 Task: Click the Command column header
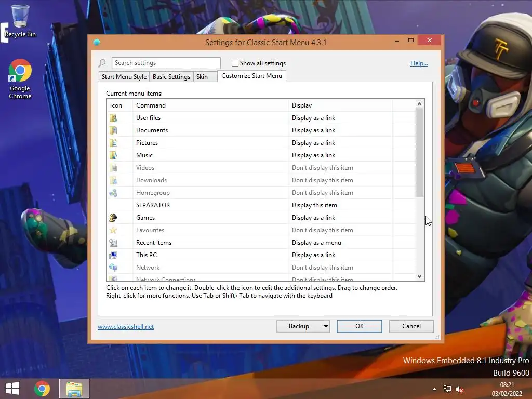210,105
